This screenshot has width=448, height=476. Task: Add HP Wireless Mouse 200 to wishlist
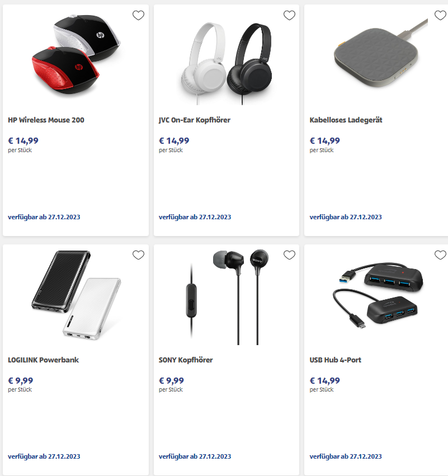tap(138, 15)
